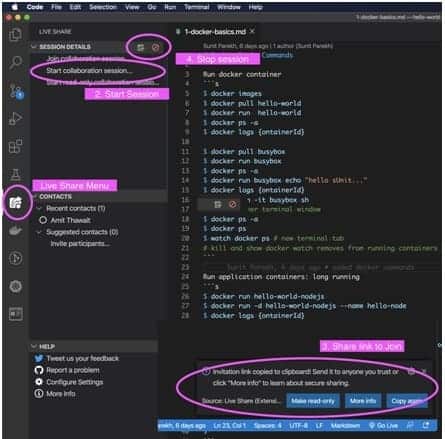Collapse the Help section
The height and width of the screenshot is (439, 445).
point(34,346)
